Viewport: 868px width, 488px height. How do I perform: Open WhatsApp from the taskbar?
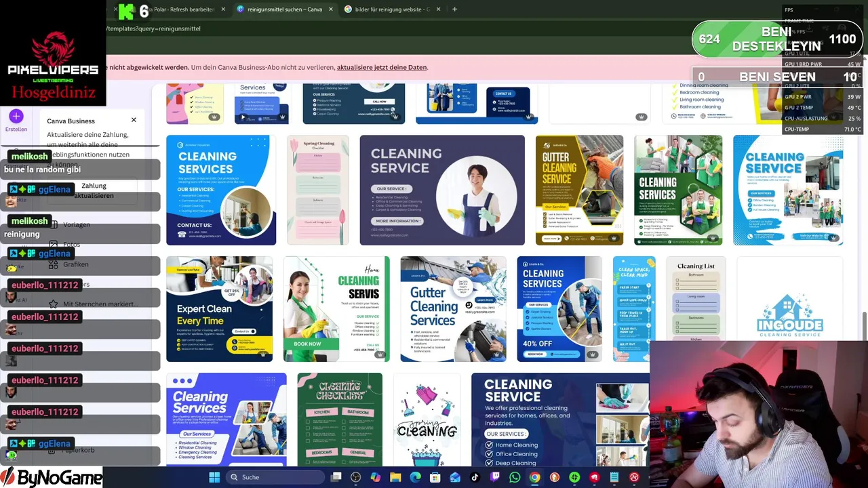(x=515, y=477)
